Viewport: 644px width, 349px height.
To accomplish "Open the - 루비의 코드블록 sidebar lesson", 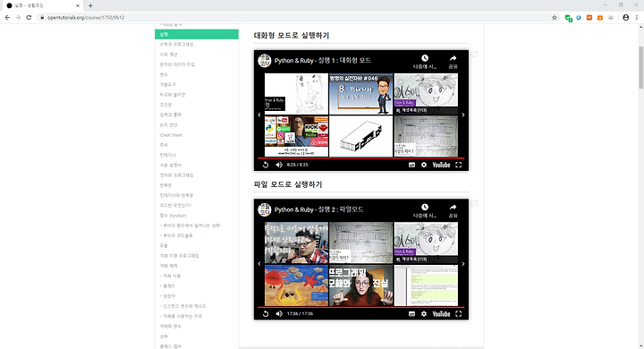I will (x=176, y=236).
